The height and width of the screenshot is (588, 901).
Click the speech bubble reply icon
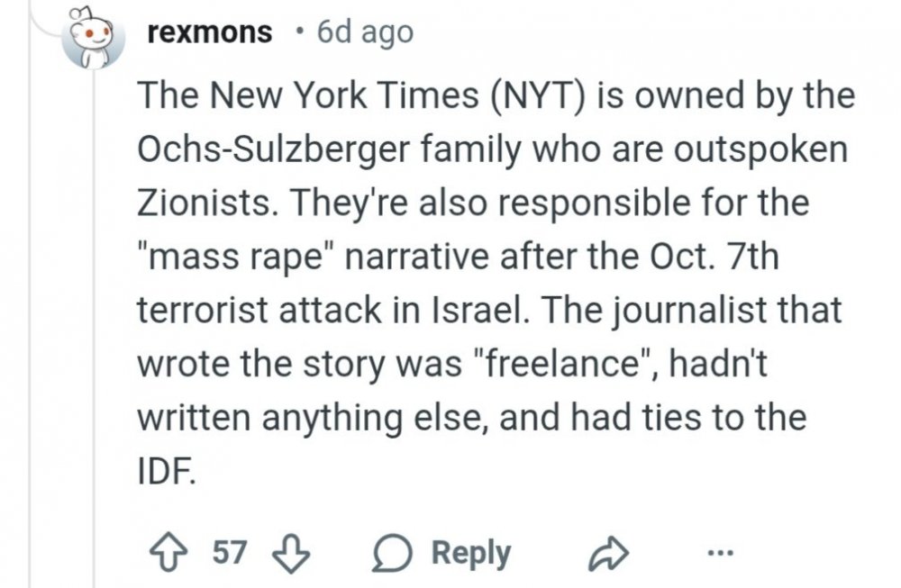point(388,553)
